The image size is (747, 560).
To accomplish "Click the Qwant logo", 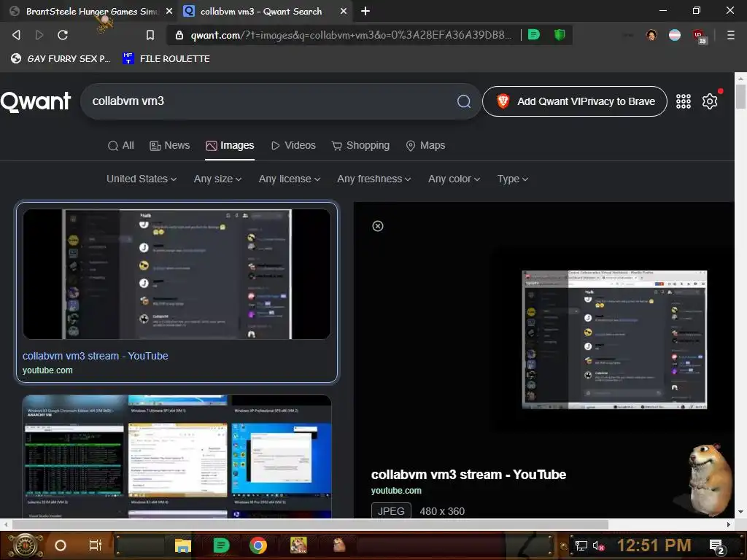I will click(x=35, y=101).
